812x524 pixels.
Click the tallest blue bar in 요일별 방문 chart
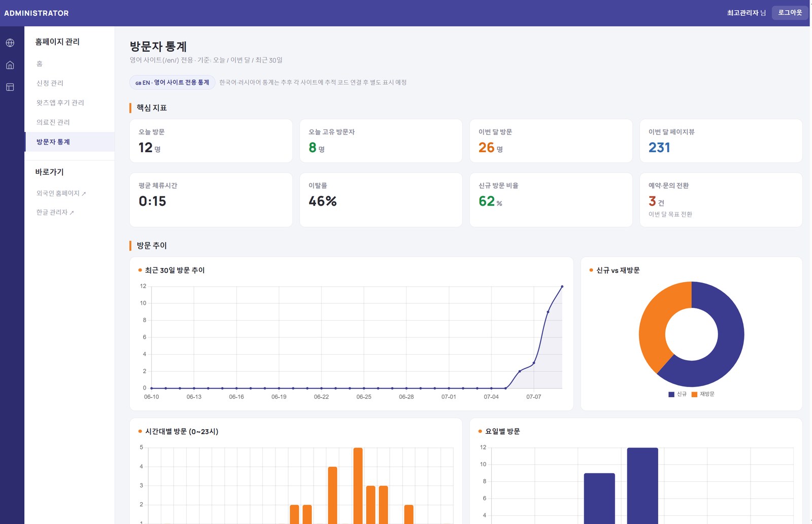(x=642, y=485)
